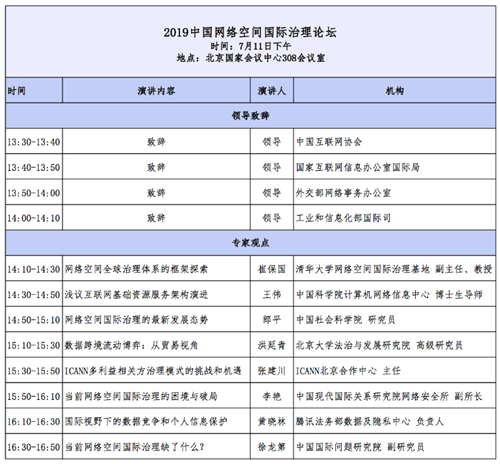The height and width of the screenshot is (464, 500).
Task: Click the time line 时间：7月11日下午
Action: coord(250,46)
